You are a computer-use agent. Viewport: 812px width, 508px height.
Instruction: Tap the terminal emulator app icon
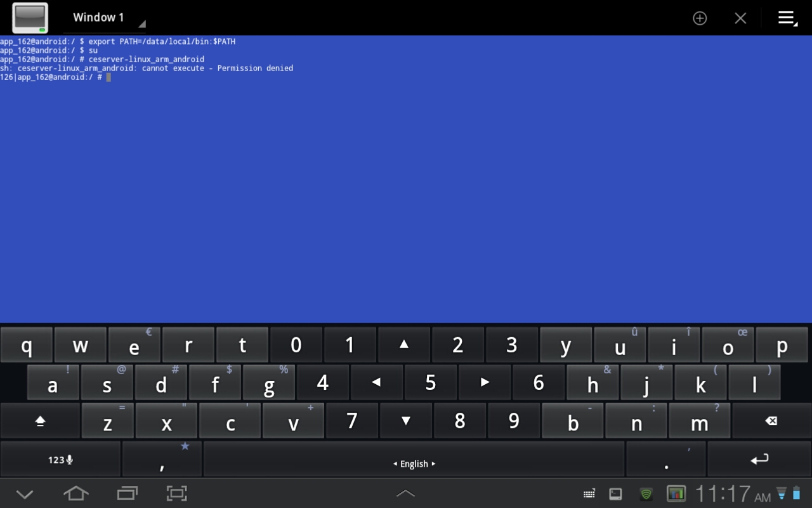30,18
